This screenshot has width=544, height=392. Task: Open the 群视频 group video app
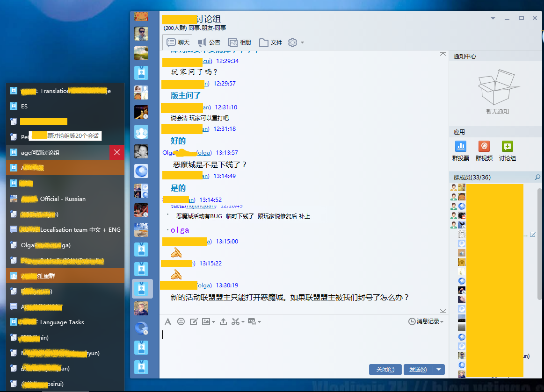(x=484, y=151)
